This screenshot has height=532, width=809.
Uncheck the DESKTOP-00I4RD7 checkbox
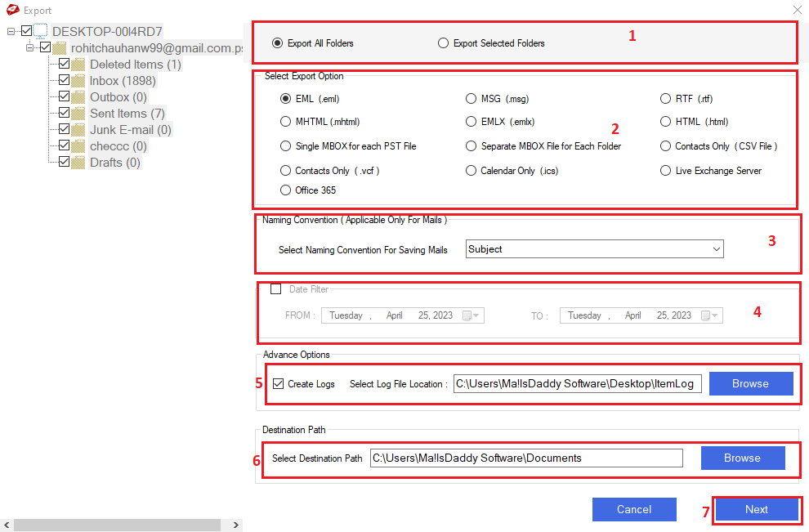pyautogui.click(x=26, y=31)
